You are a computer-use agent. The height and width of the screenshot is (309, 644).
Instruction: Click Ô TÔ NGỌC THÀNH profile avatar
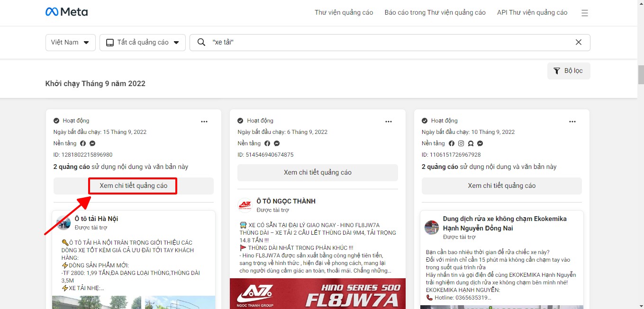pos(245,205)
